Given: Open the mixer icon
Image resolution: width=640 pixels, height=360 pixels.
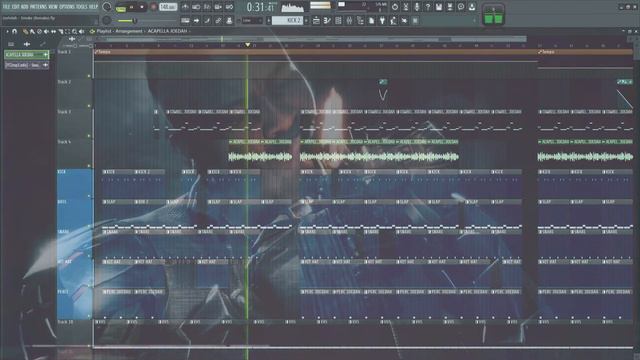Looking at the screenshot, I should tap(349, 20).
